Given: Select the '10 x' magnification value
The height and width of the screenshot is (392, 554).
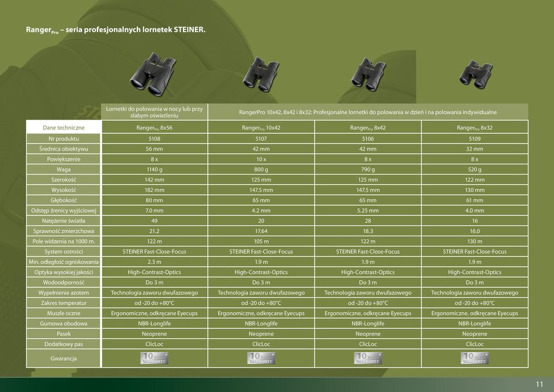Looking at the screenshot, I should point(261,159).
